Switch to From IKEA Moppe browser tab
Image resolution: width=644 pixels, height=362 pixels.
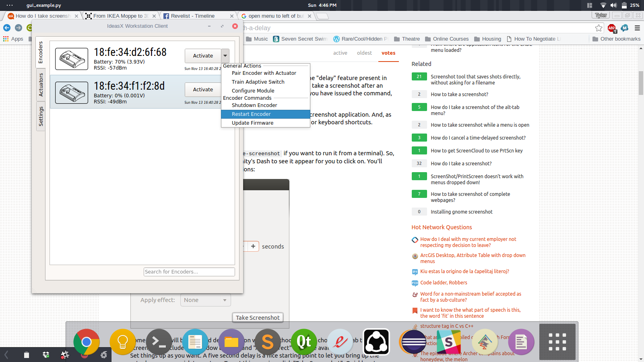121,16
